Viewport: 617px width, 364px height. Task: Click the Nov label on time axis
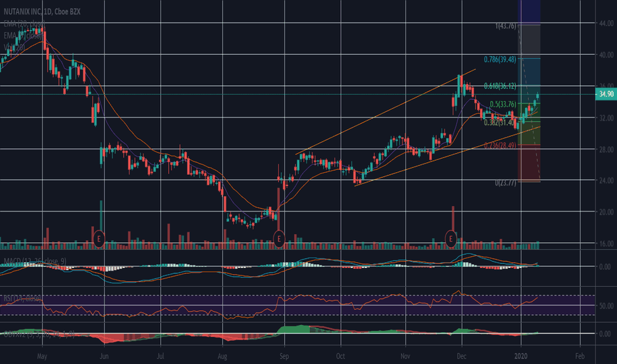[x=405, y=356]
